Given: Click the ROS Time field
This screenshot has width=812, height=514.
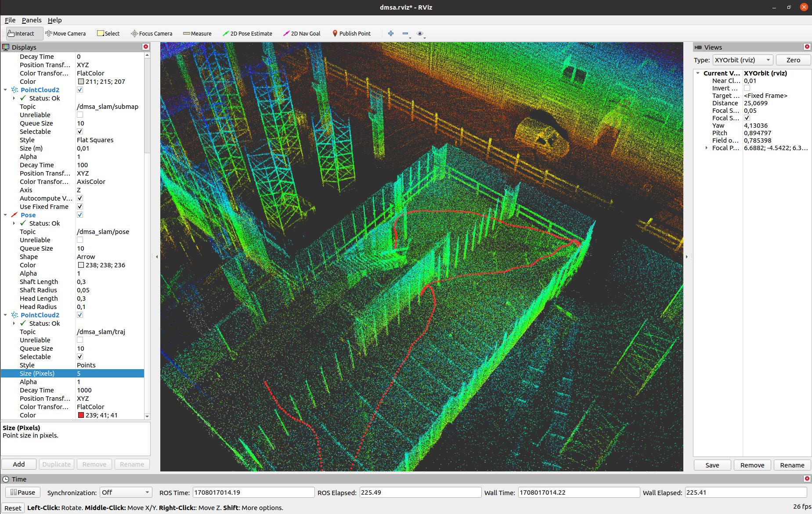Looking at the screenshot, I should point(253,492).
